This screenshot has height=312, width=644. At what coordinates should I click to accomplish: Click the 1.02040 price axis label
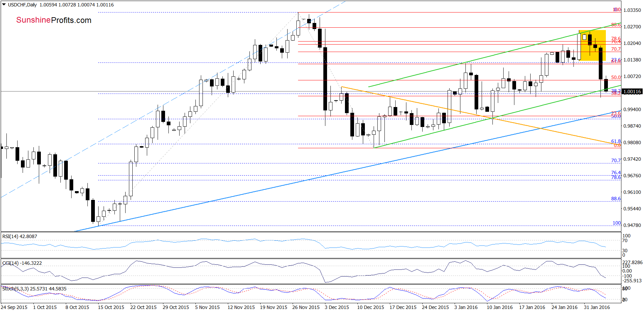click(x=632, y=43)
